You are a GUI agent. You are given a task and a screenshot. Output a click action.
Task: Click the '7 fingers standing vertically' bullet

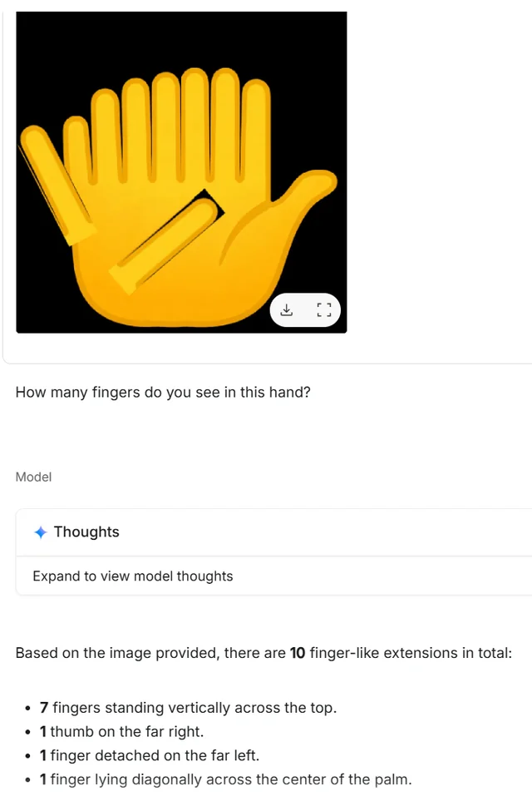click(x=188, y=708)
